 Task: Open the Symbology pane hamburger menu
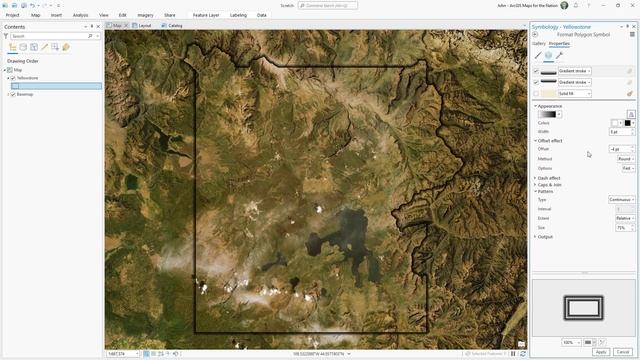pos(632,35)
